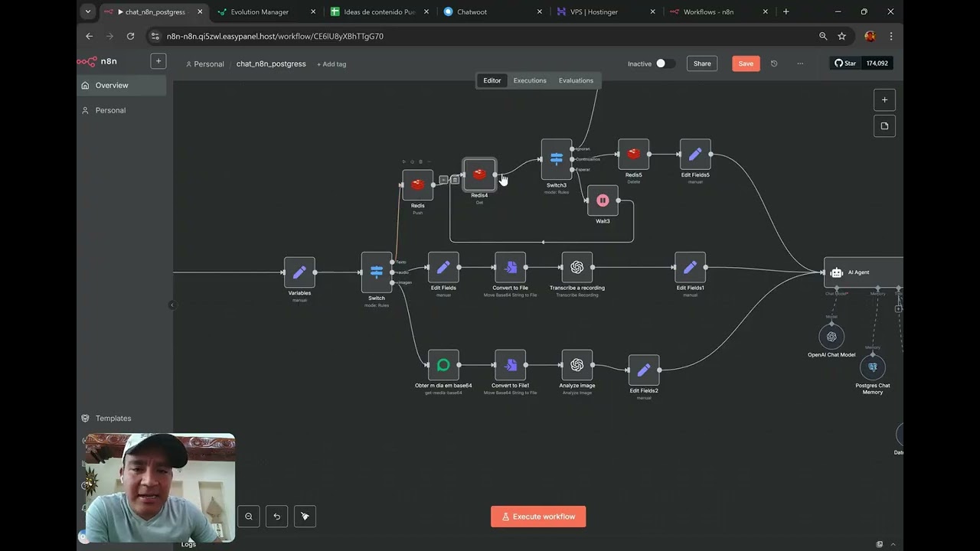
Task: Delete the Redis node using its trash icon
Action: tap(420, 161)
